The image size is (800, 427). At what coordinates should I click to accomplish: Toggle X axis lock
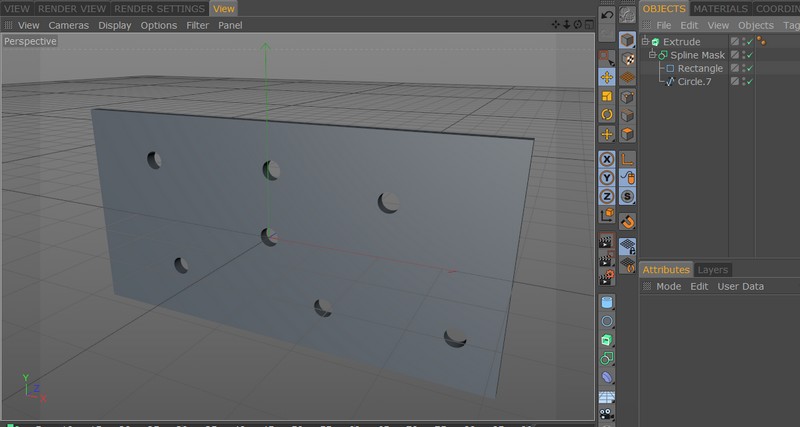click(x=607, y=159)
